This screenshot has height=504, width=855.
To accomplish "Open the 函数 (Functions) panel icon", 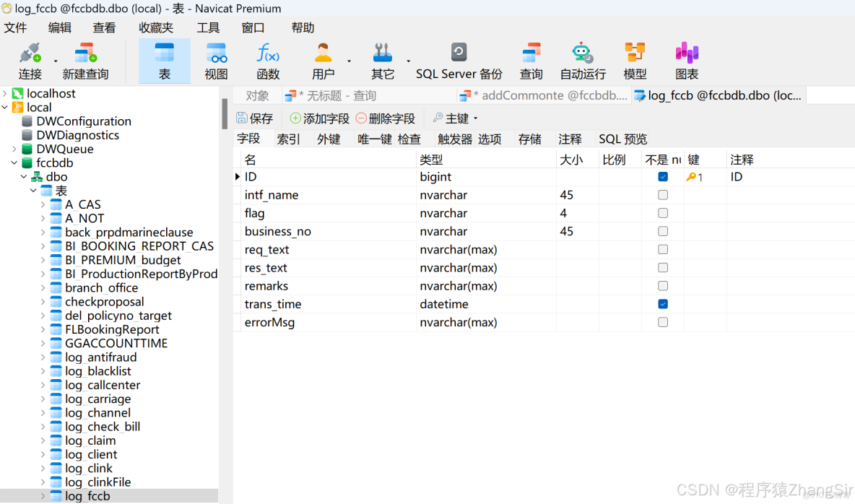I will pyautogui.click(x=268, y=60).
